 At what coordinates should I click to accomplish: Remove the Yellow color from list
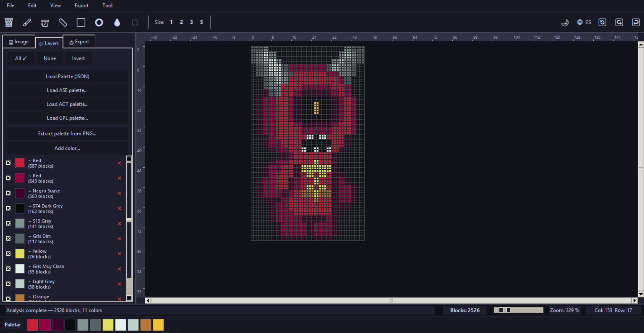coord(119,254)
